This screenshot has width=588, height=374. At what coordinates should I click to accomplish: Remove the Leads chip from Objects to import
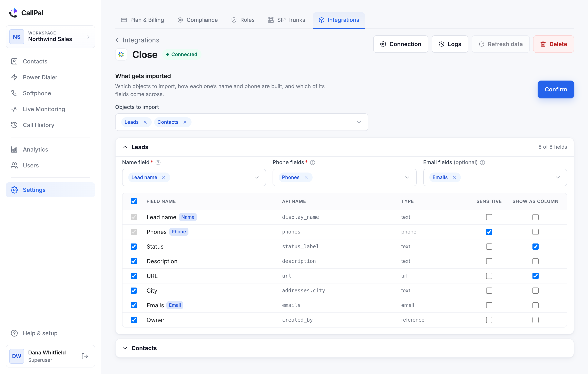coord(145,122)
